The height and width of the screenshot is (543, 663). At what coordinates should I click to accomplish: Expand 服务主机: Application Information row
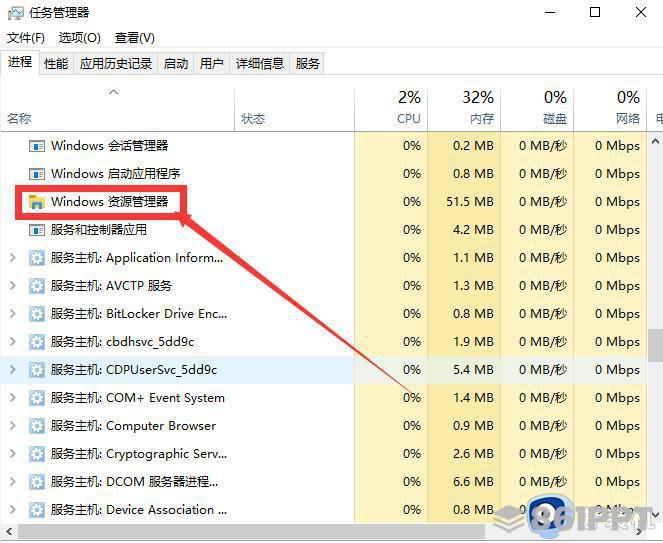click(13, 258)
